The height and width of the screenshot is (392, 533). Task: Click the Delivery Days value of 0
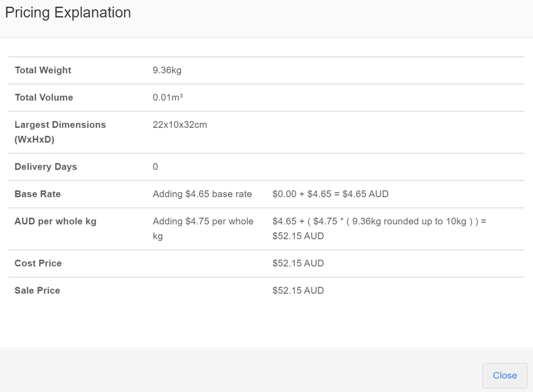(x=155, y=167)
